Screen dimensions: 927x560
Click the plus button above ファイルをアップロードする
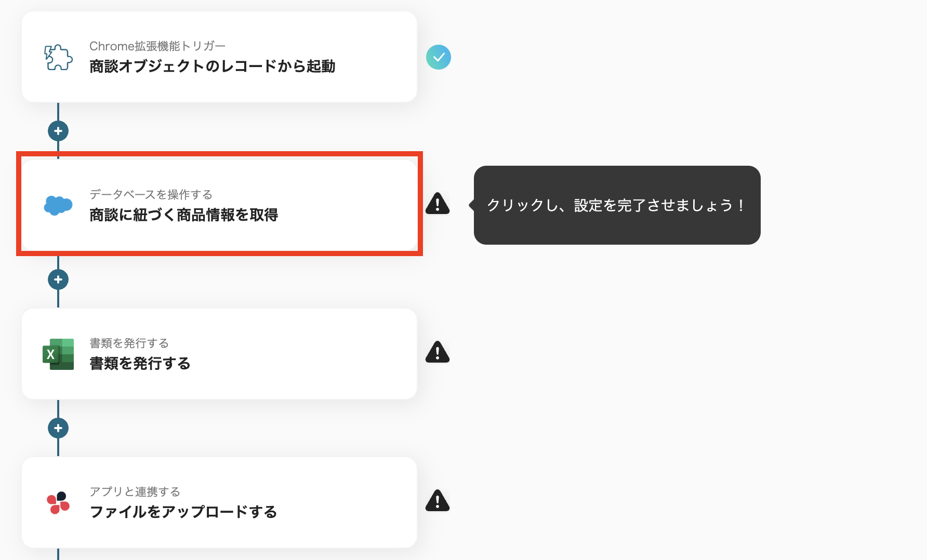[x=58, y=428]
